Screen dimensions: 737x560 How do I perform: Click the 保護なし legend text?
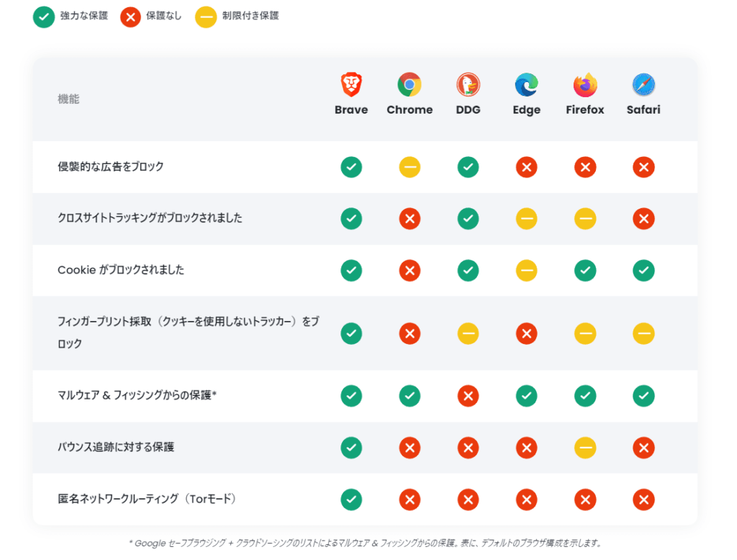tap(163, 16)
